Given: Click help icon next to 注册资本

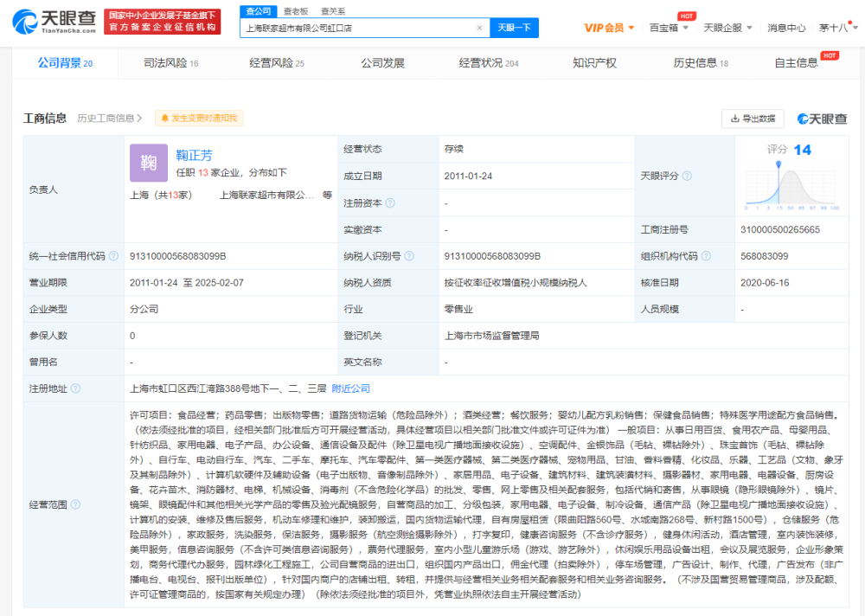Looking at the screenshot, I should click(x=390, y=202).
